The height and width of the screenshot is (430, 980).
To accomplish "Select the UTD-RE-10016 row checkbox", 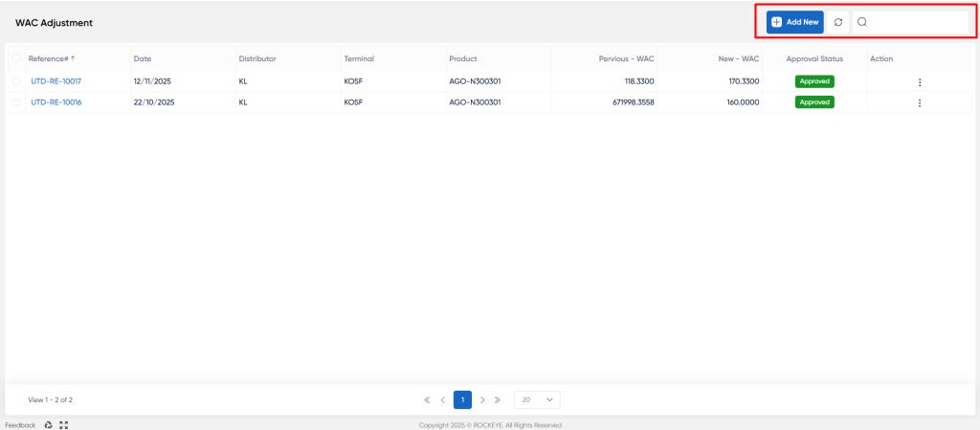I will click(x=16, y=102).
